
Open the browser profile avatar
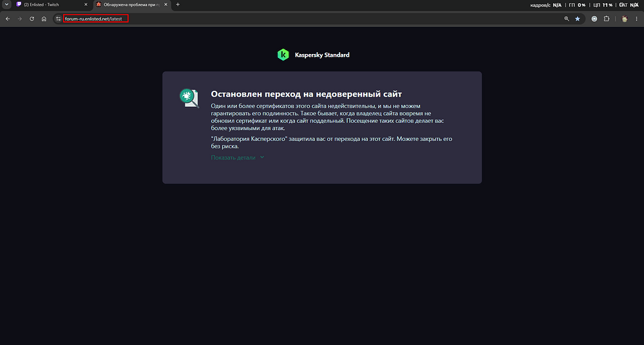coord(625,19)
